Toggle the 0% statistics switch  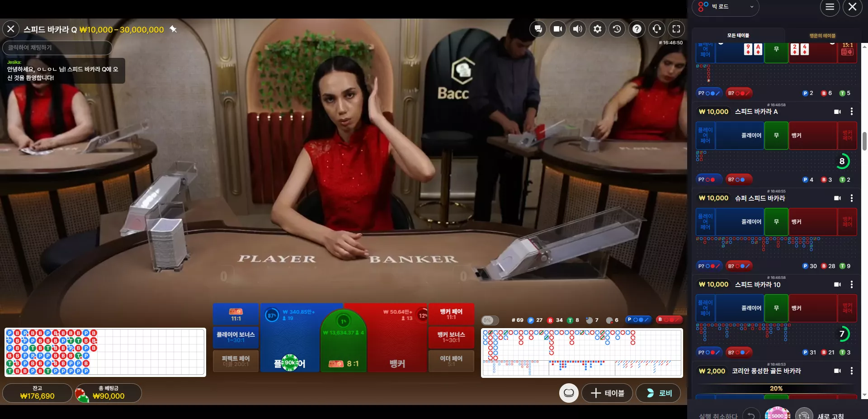click(x=490, y=320)
